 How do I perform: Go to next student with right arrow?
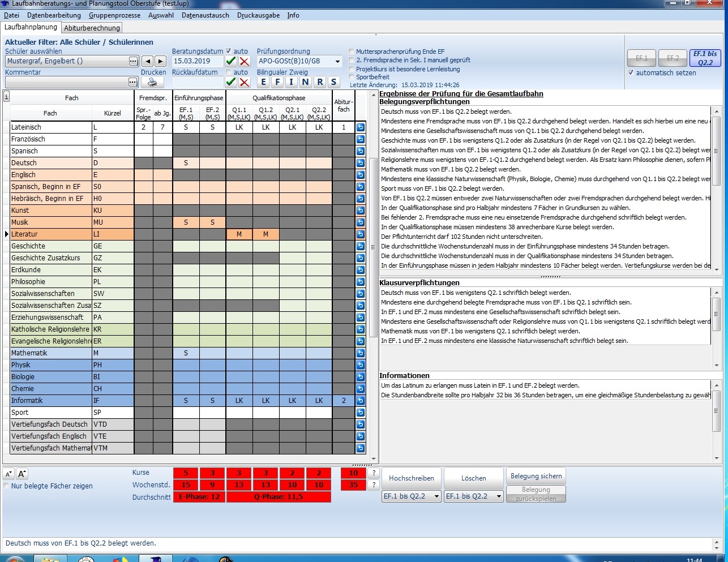point(160,61)
